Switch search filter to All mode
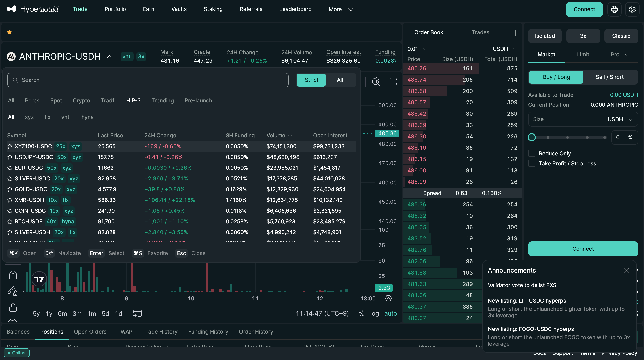This screenshot has height=360, width=644. click(340, 80)
